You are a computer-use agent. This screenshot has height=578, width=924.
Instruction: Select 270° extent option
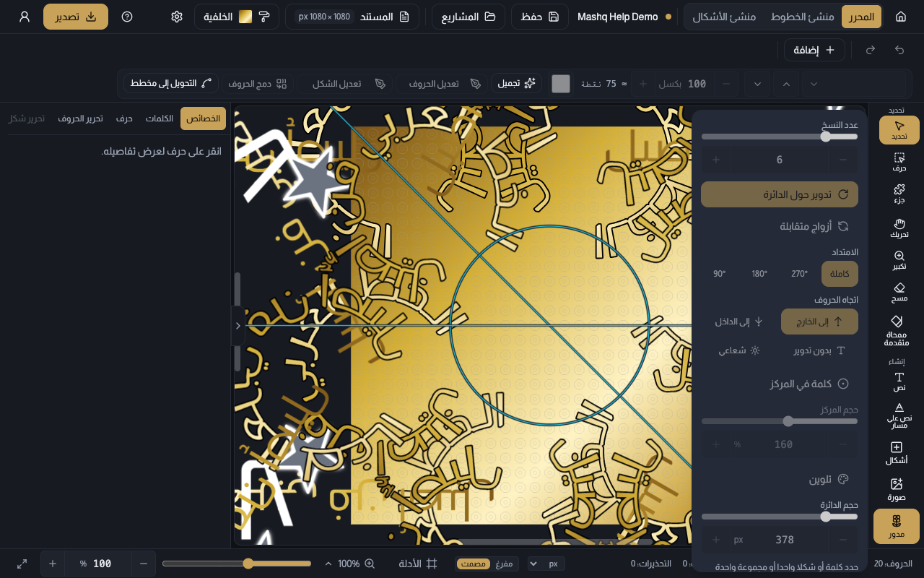coord(800,274)
